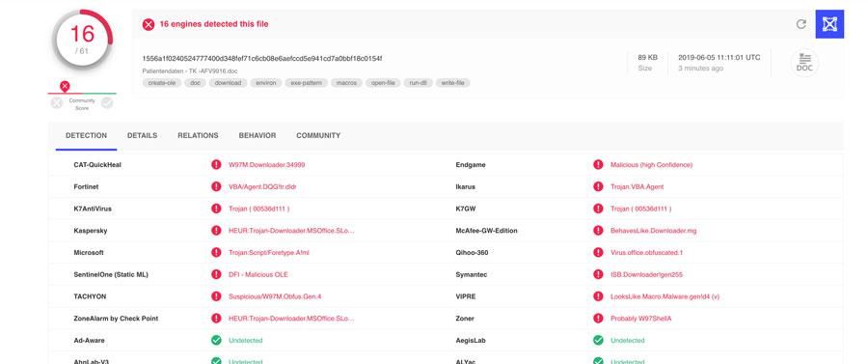This screenshot has width=868, height=364.
Task: Click the exe-pattern tag
Action: pyautogui.click(x=306, y=83)
